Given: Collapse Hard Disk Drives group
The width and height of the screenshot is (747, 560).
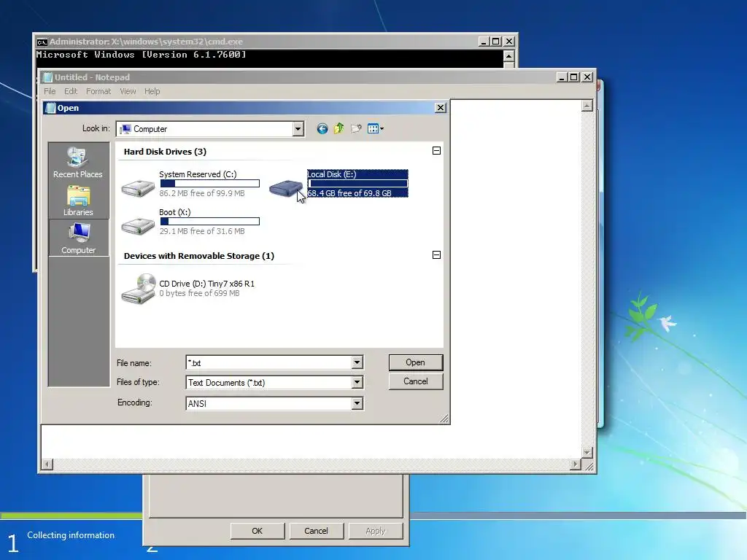Looking at the screenshot, I should 436,151.
